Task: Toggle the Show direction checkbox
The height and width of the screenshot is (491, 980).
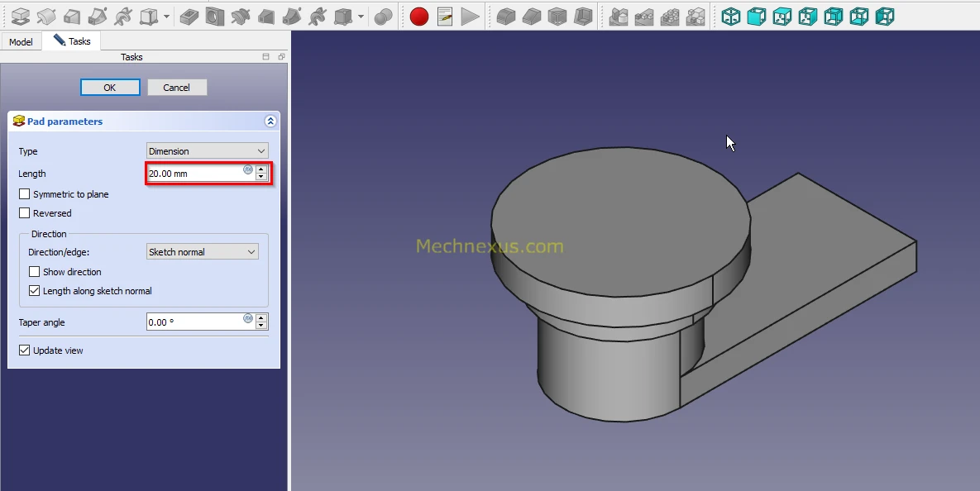Action: coord(35,272)
